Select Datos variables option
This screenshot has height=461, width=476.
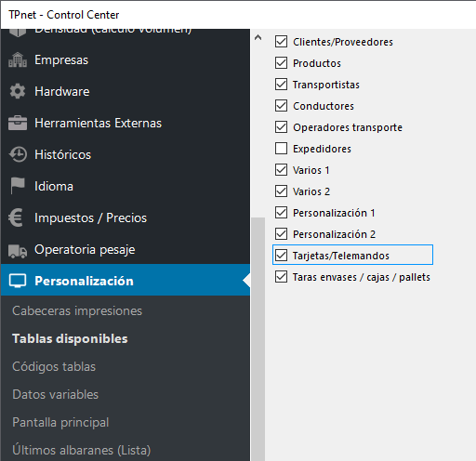pyautogui.click(x=56, y=394)
